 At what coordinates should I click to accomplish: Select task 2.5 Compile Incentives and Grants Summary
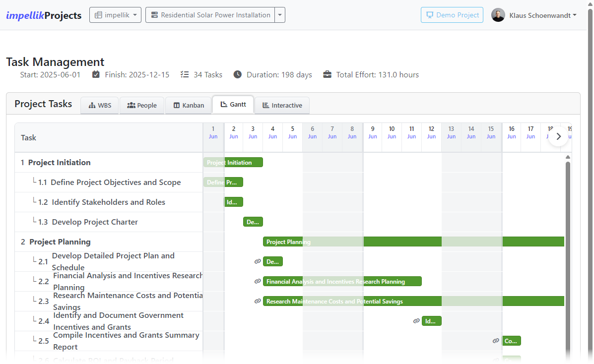[x=109, y=341]
